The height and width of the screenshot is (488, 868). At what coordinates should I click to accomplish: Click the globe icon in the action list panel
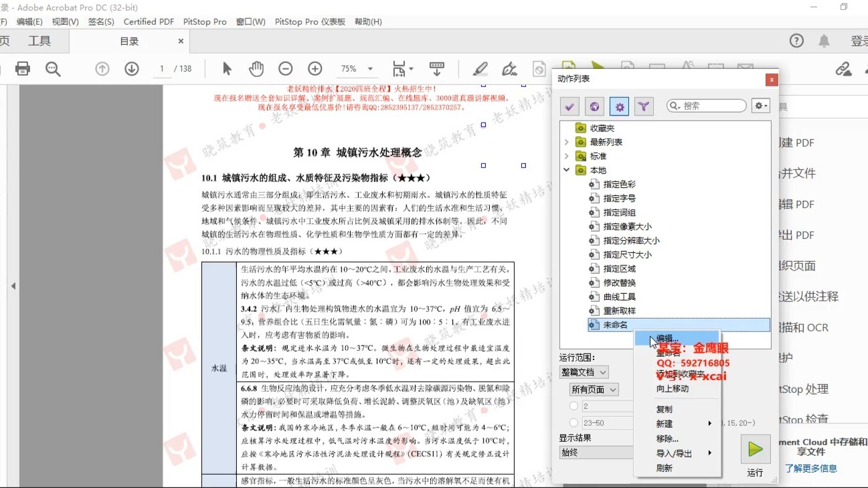pos(594,105)
